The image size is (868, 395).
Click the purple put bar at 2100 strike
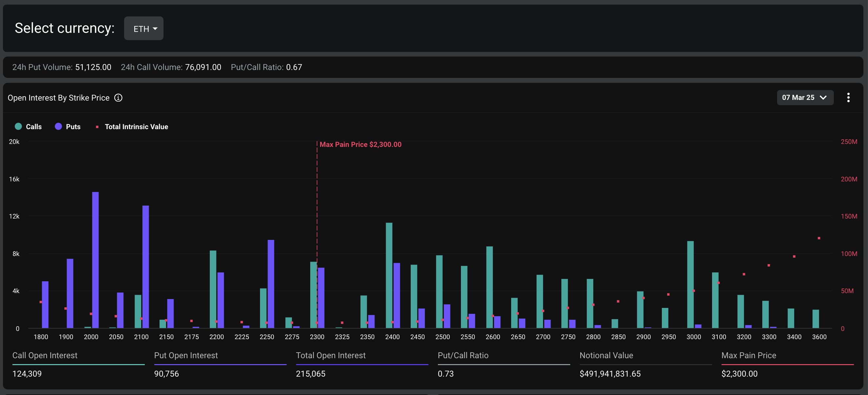[145, 267]
